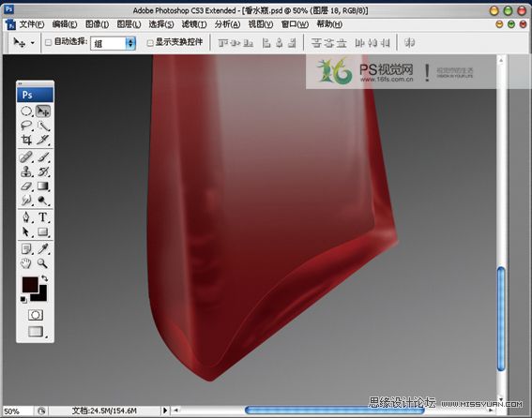
Task: Open the status bar info arrow menu
Action: coord(165,411)
